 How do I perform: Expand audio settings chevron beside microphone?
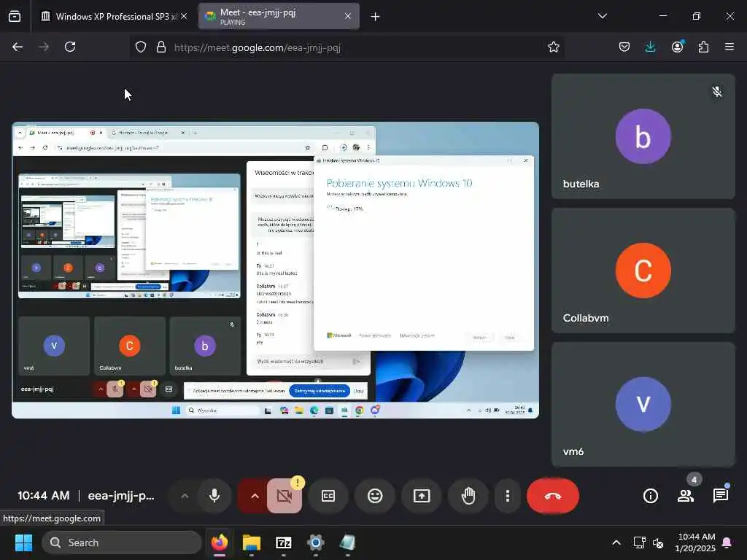tap(185, 496)
